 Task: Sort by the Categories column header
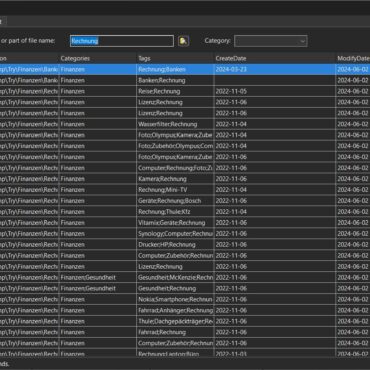coord(98,58)
